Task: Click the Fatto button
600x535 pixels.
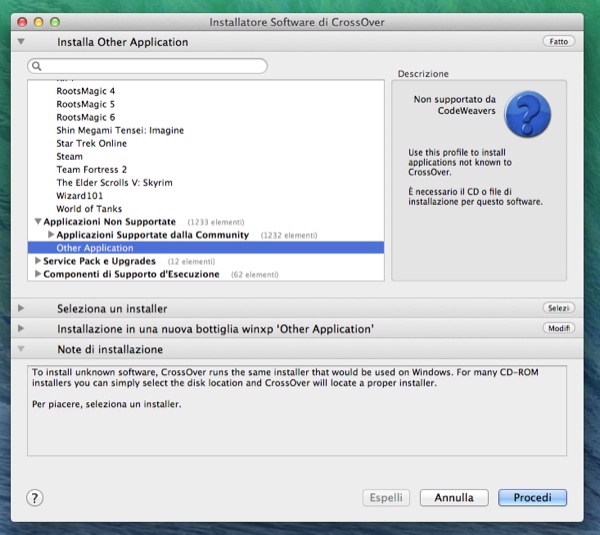Action: point(559,41)
